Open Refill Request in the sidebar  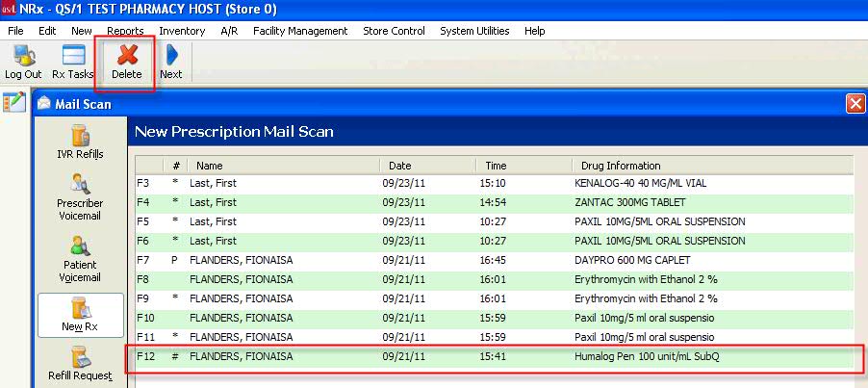coord(80,364)
